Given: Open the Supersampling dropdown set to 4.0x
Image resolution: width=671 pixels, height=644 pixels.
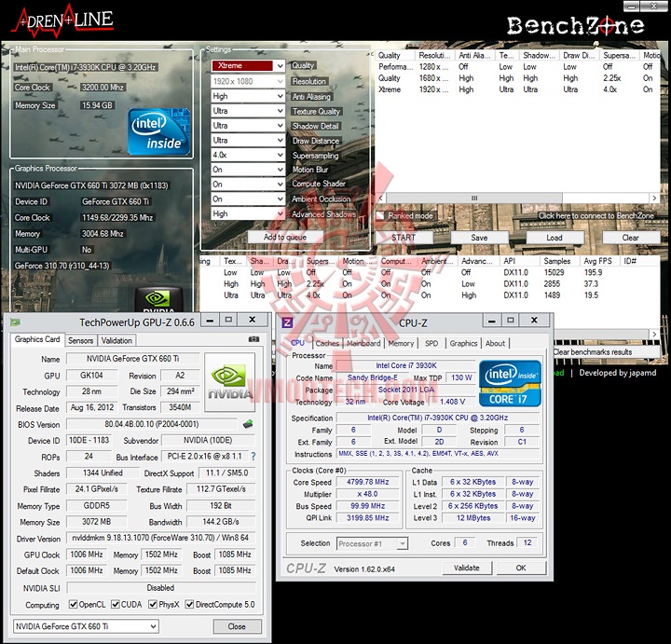Looking at the screenshot, I should (x=248, y=155).
